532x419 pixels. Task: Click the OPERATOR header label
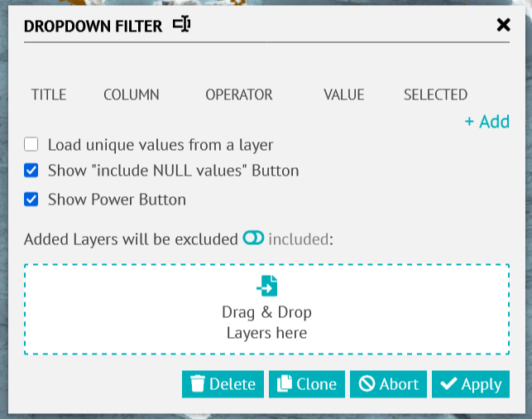coord(239,94)
